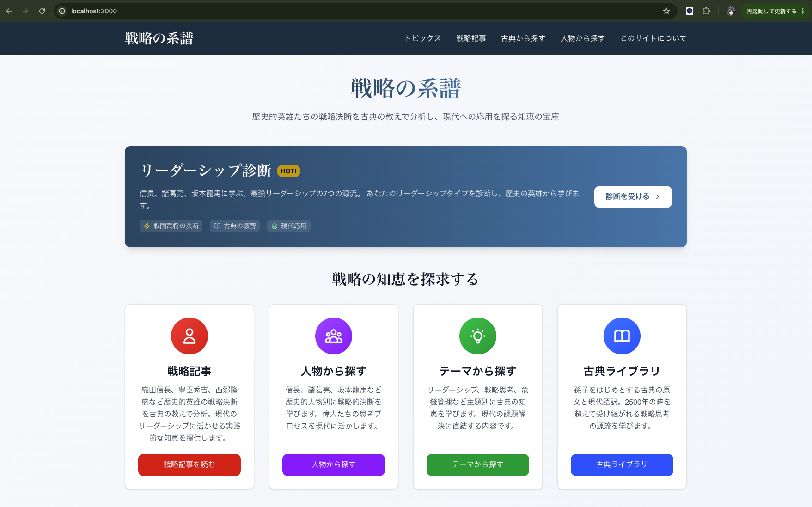
Task: Click the green lightbulb icon
Action: 478,336
